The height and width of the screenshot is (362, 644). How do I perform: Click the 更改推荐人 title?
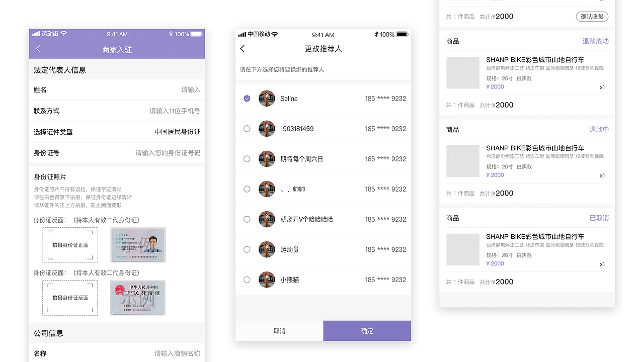coord(323,49)
